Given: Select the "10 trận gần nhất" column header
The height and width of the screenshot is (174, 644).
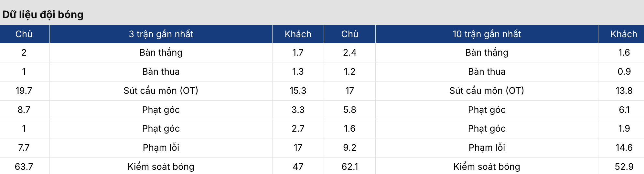Looking at the screenshot, I should (x=487, y=34).
